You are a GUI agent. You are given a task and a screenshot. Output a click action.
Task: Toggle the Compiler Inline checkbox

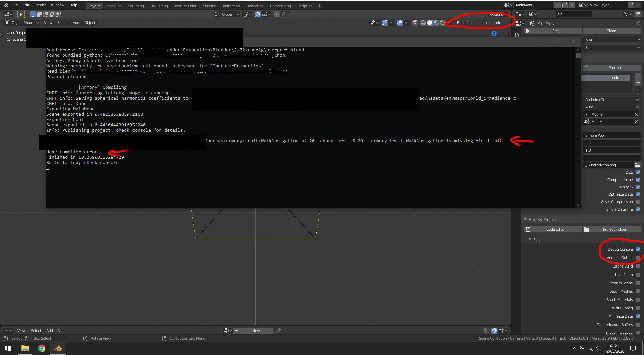(638, 180)
